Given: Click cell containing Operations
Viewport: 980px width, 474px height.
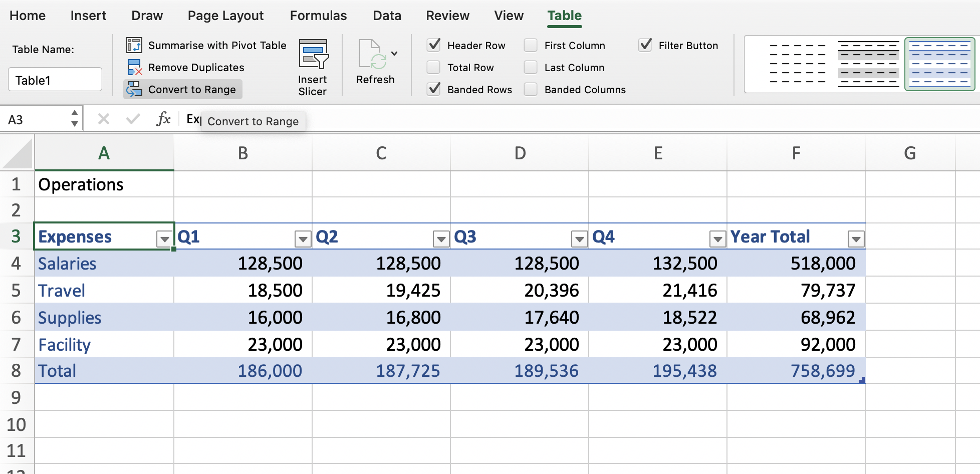Looking at the screenshot, I should tap(104, 184).
